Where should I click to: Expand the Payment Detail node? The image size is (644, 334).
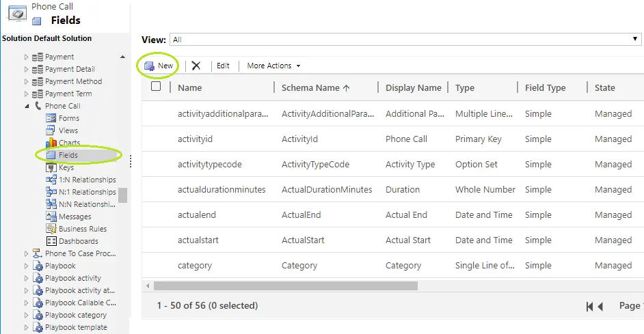[26, 70]
